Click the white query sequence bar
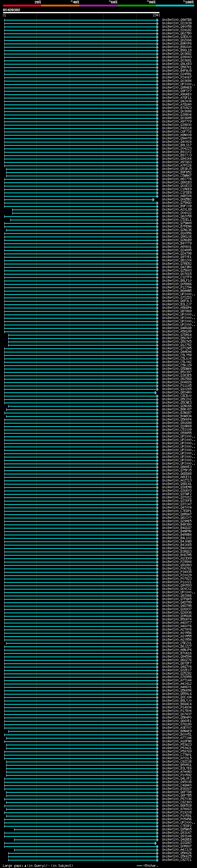The image size is (197, 868). pyautogui.click(x=81, y=12)
